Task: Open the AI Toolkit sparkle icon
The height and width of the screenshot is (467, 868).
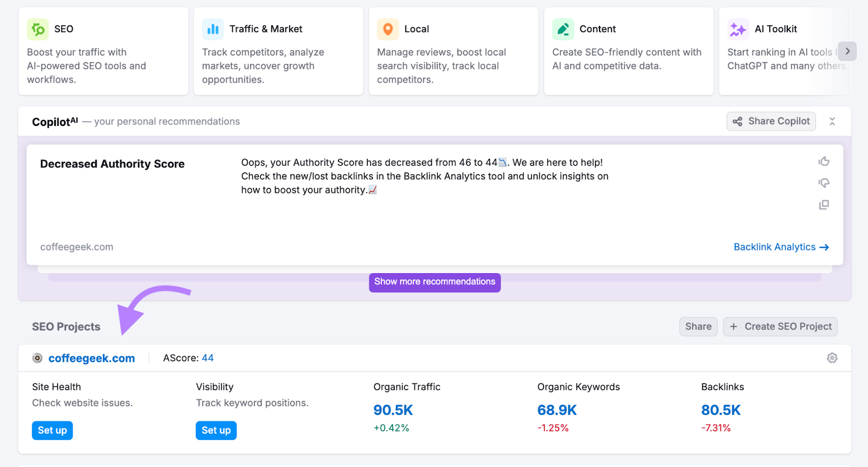Action: point(738,29)
